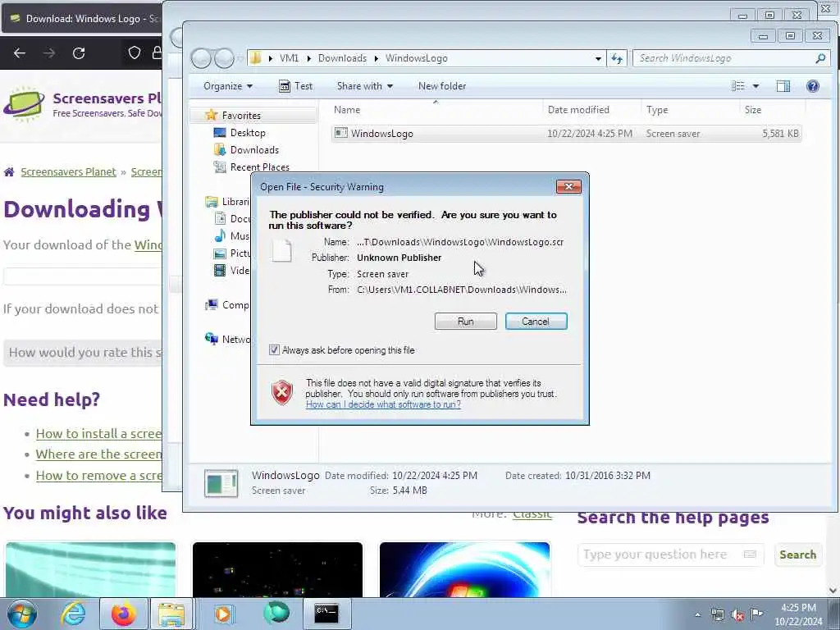Open 'Where are the screensavers' help link
Screen dimensions: 840x630
pos(98,454)
